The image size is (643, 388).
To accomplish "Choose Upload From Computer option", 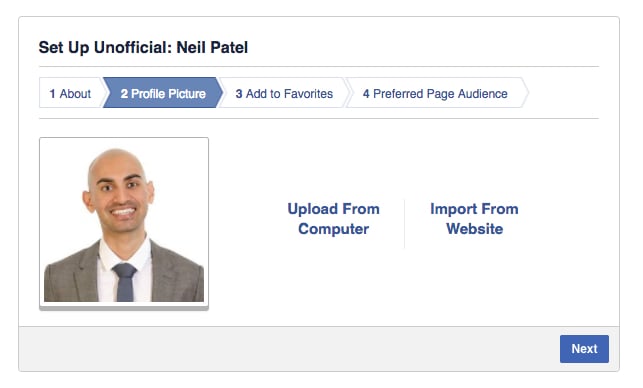I will click(x=333, y=219).
